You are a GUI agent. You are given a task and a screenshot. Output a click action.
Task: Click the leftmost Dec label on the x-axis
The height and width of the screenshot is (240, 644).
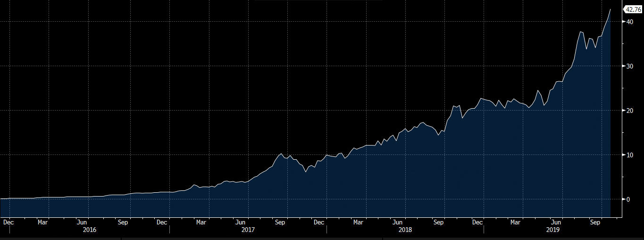coord(8,222)
